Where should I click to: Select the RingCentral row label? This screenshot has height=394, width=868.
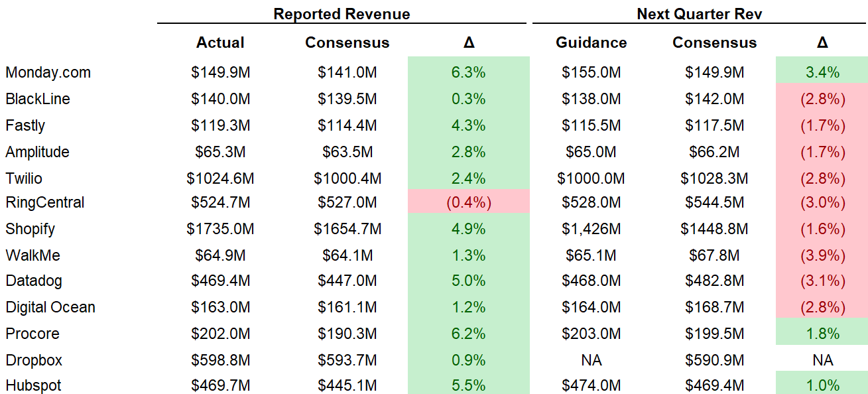coord(45,202)
